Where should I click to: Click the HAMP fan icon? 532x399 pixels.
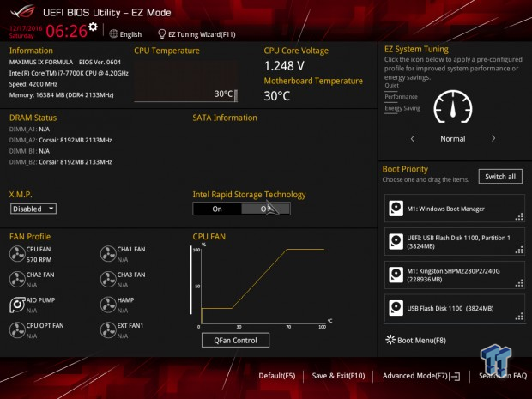(108, 305)
